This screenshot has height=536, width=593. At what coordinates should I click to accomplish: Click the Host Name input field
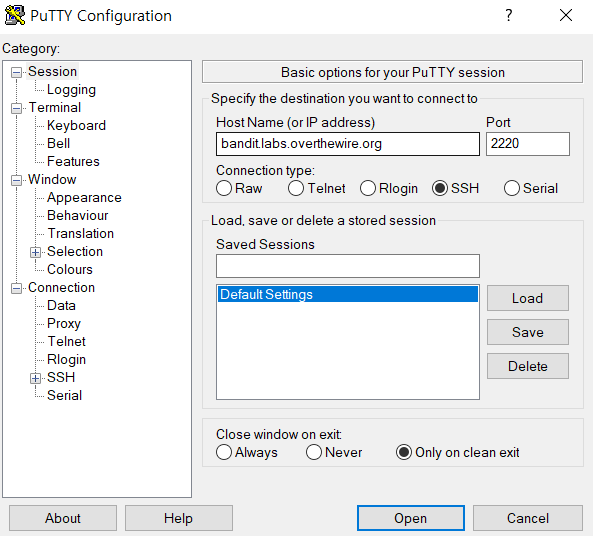tap(348, 144)
